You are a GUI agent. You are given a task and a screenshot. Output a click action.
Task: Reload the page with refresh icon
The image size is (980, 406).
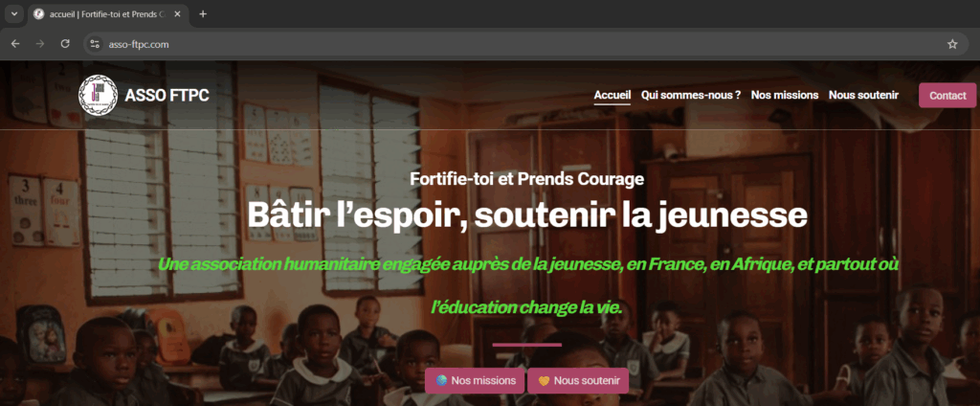tap(65, 44)
